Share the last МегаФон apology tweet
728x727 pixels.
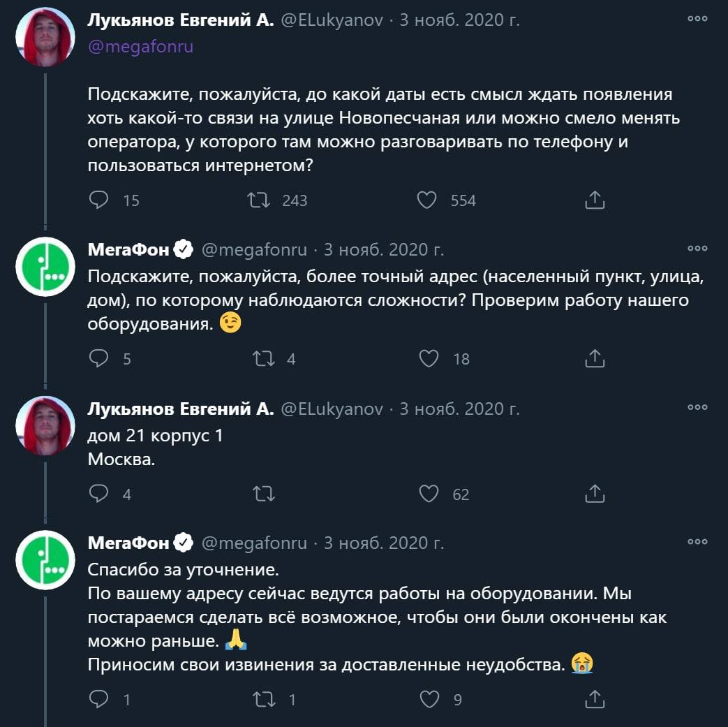tap(595, 698)
